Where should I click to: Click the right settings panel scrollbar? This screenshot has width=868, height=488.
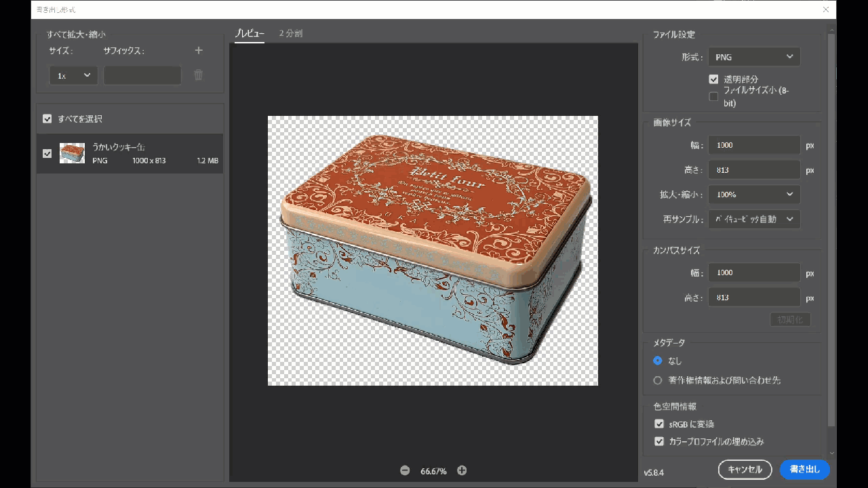coord(831,230)
